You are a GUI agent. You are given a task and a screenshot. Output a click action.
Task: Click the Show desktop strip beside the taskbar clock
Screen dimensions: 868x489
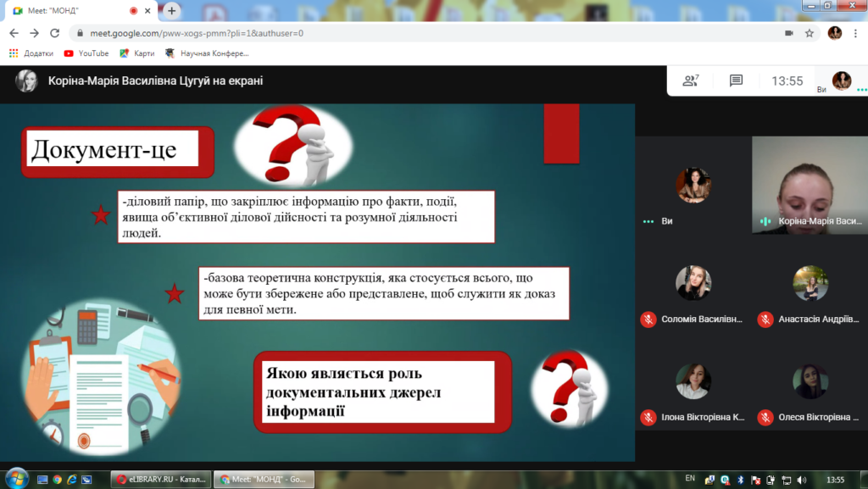[x=864, y=480]
